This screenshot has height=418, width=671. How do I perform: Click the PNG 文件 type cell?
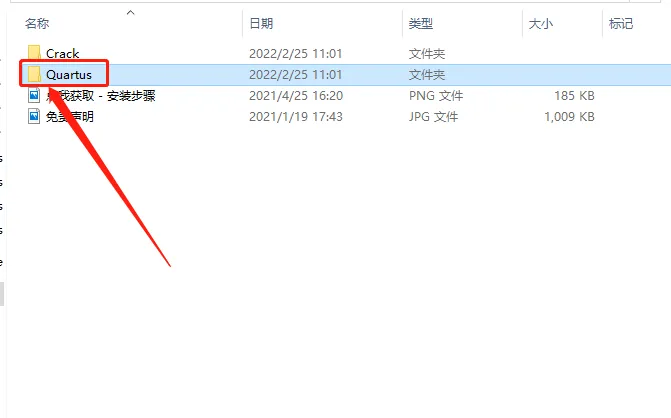[436, 95]
